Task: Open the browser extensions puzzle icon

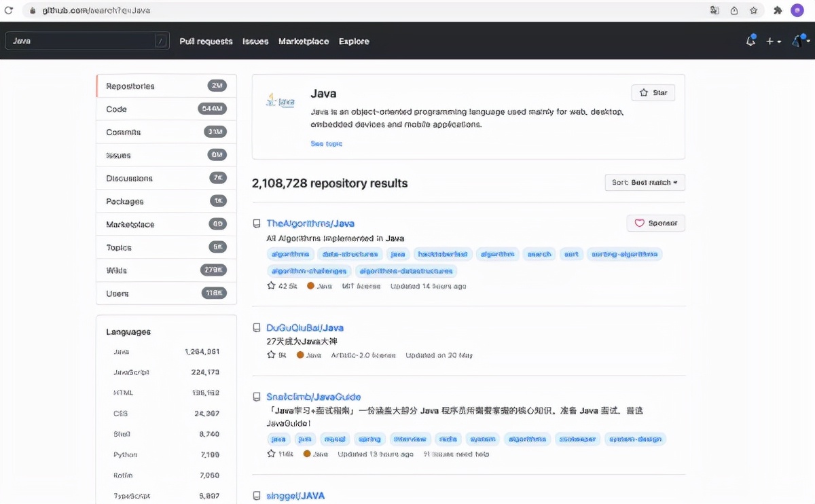Action: pos(778,10)
